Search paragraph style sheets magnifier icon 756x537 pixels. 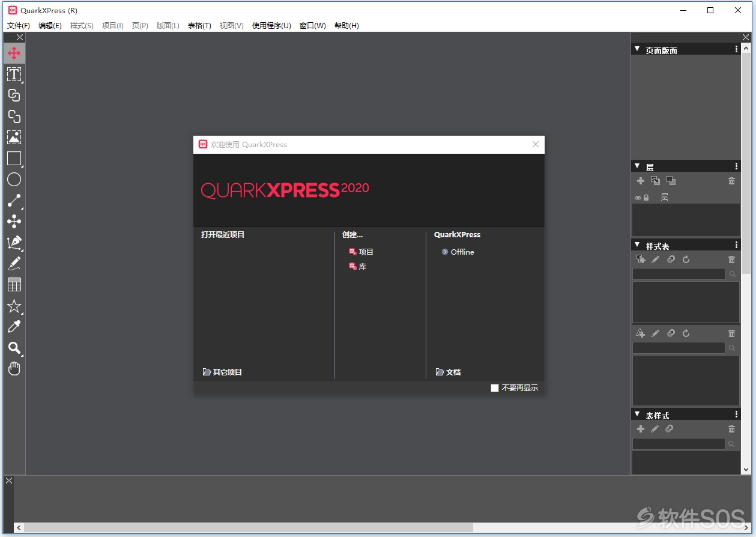[732, 274]
